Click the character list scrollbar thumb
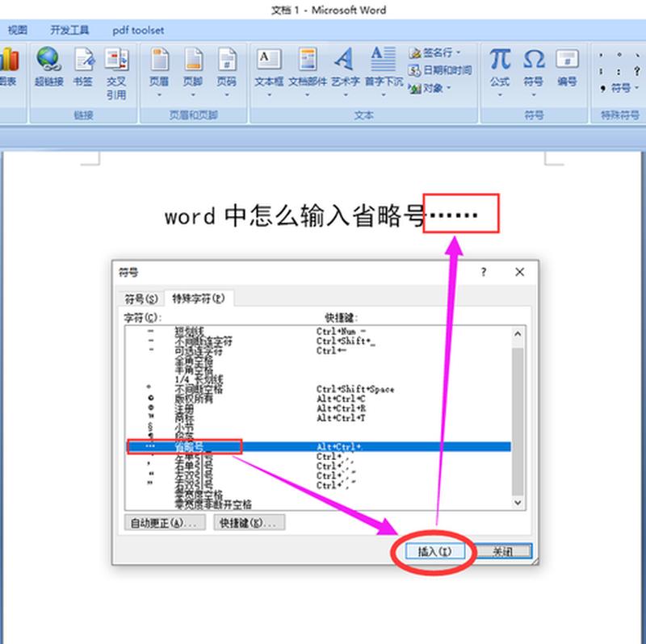Viewport: 646px width, 644px height. pyautogui.click(x=518, y=421)
